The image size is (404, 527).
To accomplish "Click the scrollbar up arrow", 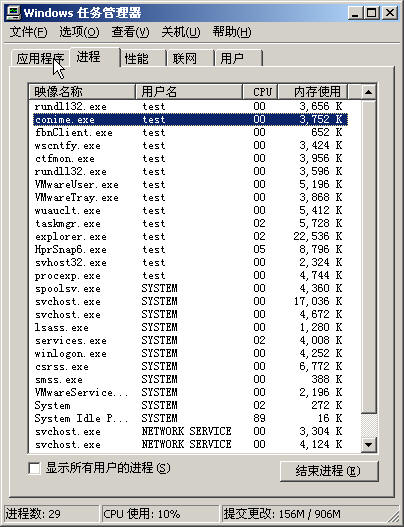I will (x=369, y=92).
